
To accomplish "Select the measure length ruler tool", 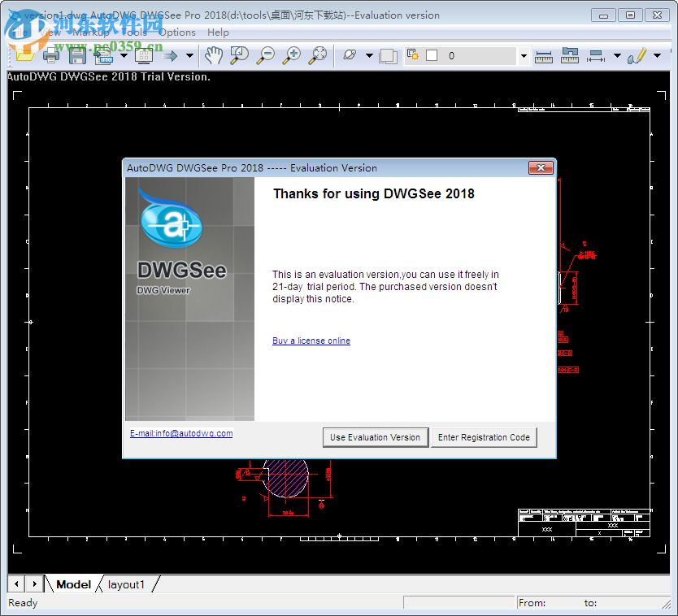I will (544, 57).
